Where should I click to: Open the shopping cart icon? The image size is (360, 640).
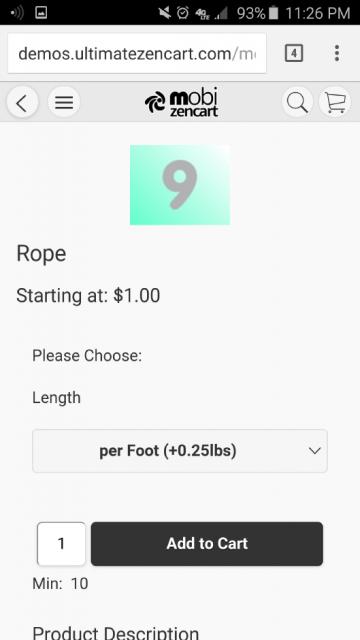tap(335, 102)
